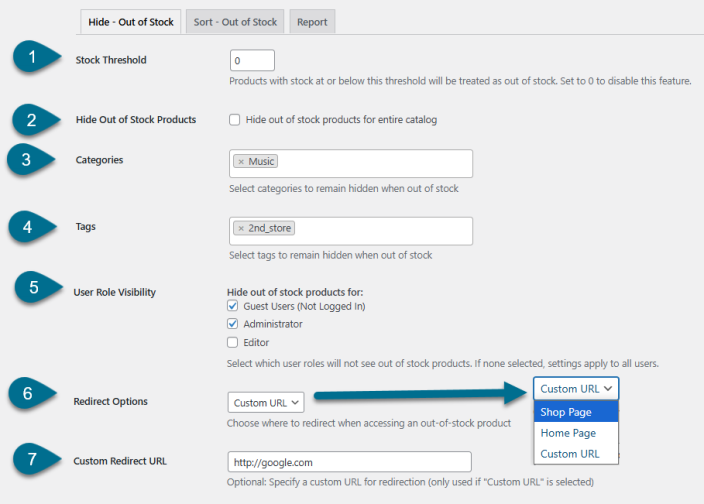This screenshot has width=704, height=504.
Task: Click the Stock Threshold input field
Action: tap(252, 60)
